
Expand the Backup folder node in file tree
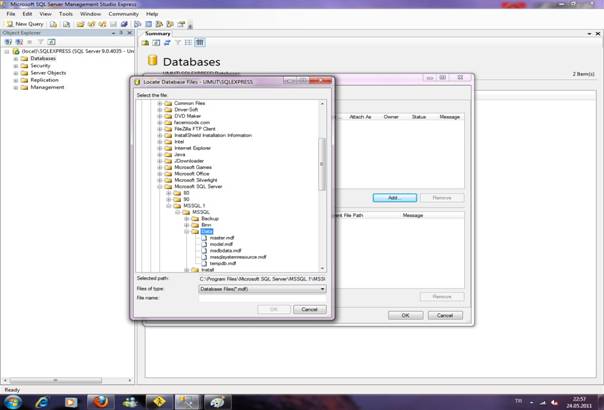(x=186, y=219)
